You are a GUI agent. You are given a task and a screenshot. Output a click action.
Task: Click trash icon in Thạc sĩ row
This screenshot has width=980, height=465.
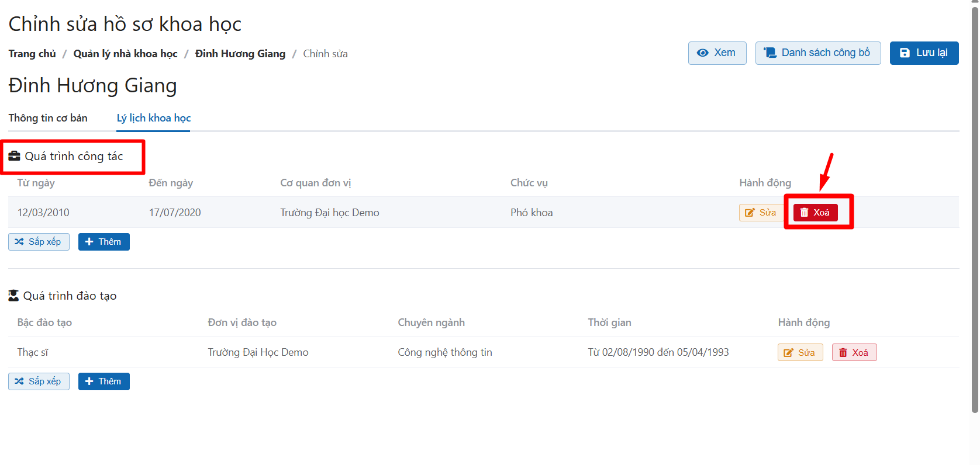click(x=843, y=353)
